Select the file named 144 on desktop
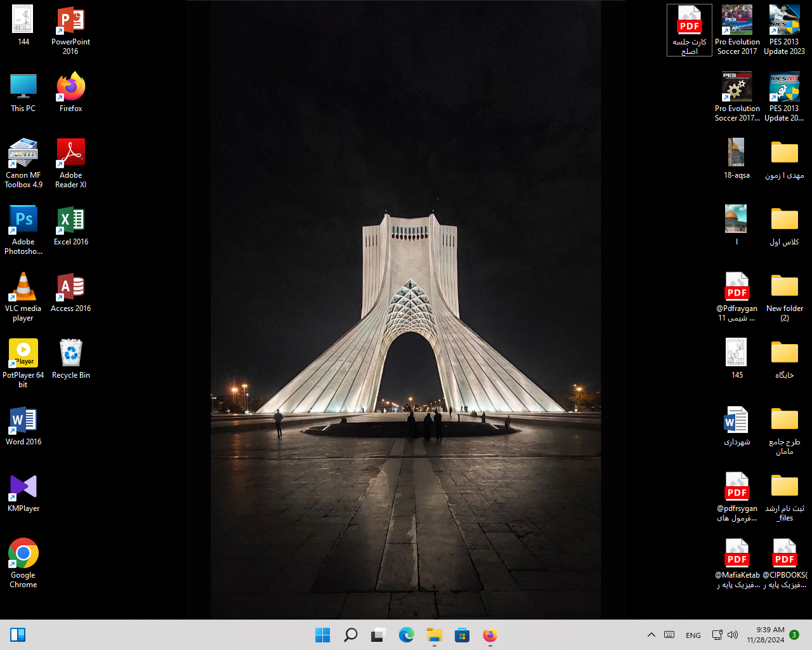The width and height of the screenshot is (812, 650). [x=23, y=25]
